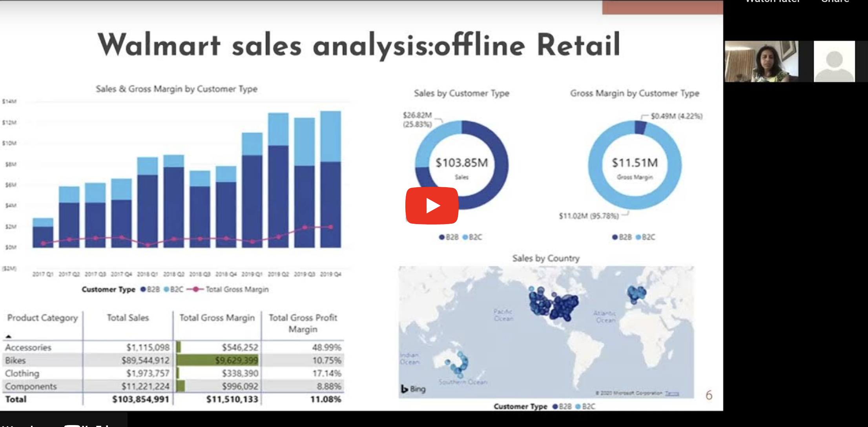This screenshot has height=427, width=868.
Task: Click the 'Total Gross Margin' column header
Action: (x=217, y=318)
